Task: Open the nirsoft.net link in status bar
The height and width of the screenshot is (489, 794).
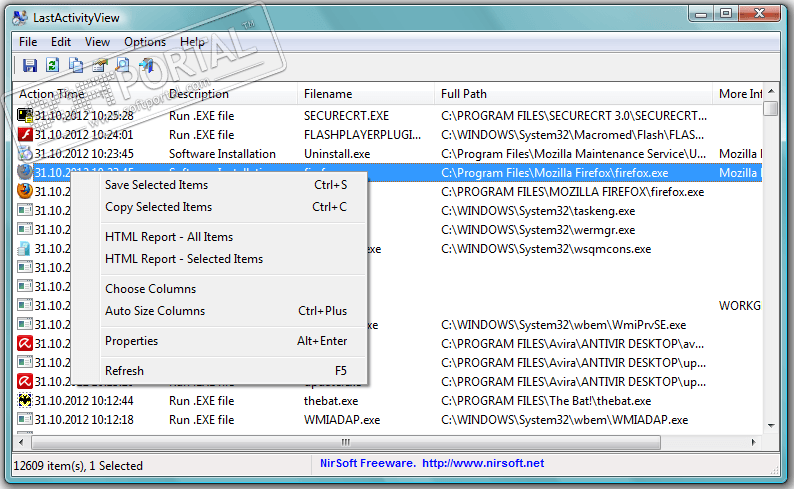Action: tap(483, 463)
